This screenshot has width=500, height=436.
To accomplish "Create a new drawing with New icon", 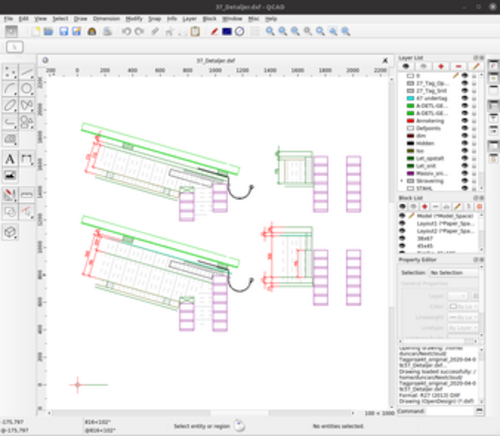I will pyautogui.click(x=36, y=31).
